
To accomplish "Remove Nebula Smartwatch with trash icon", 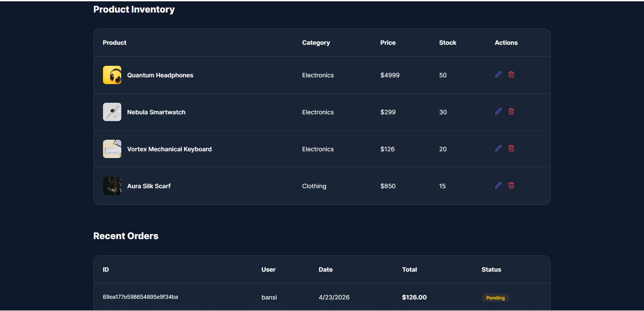I will click(511, 112).
